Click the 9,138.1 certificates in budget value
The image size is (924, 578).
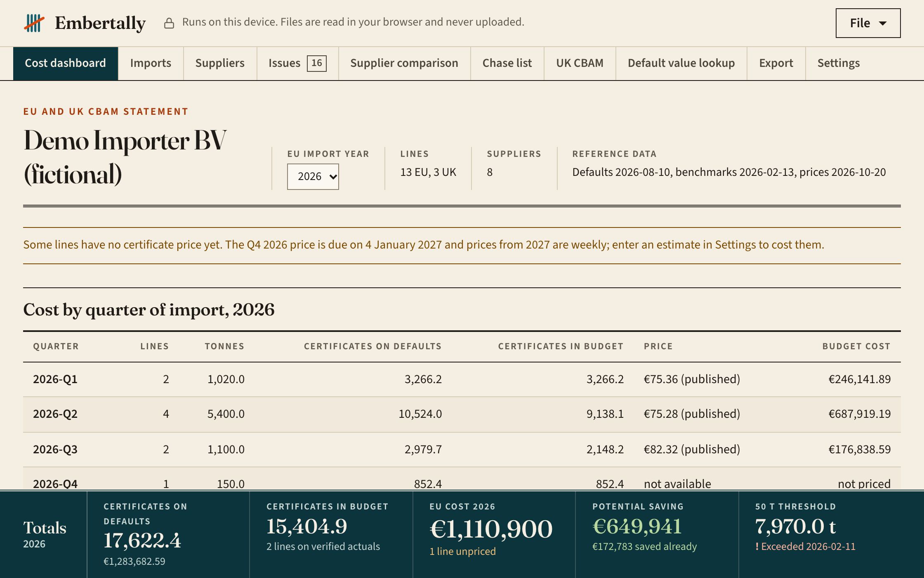pyautogui.click(x=605, y=414)
